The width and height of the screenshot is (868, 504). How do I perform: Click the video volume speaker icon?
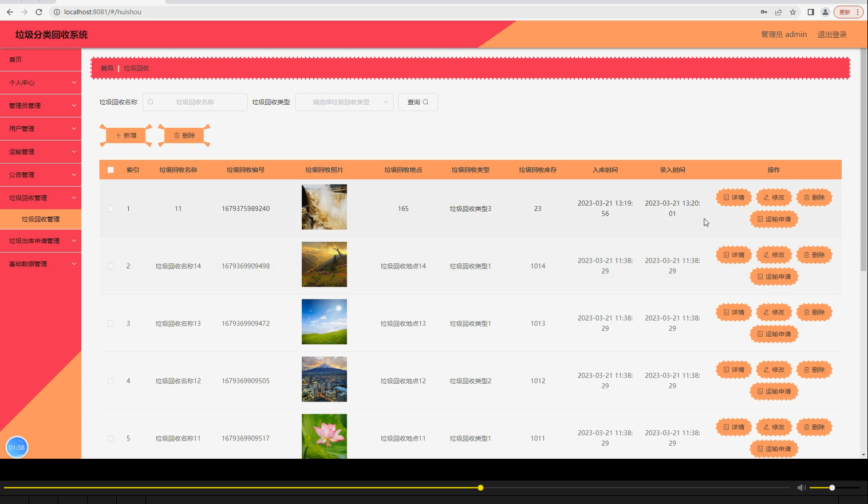coord(801,487)
